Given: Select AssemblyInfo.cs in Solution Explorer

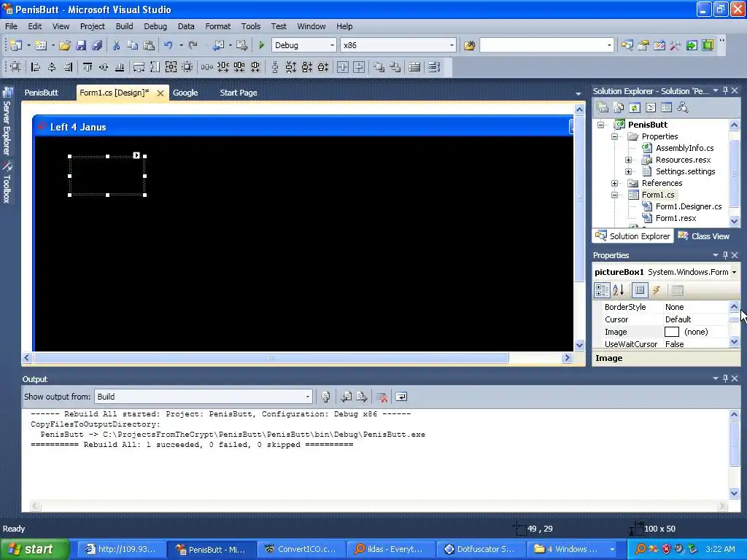Looking at the screenshot, I should coord(684,148).
